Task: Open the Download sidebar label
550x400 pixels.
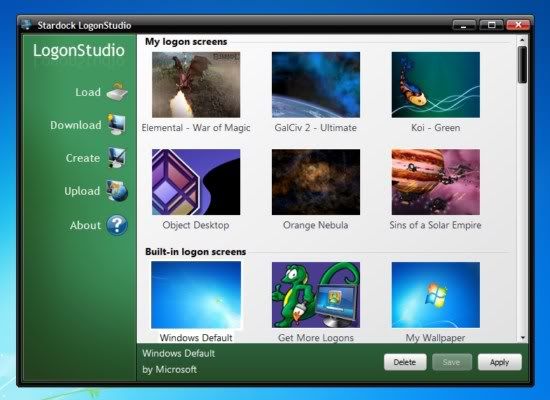Action: 76,125
